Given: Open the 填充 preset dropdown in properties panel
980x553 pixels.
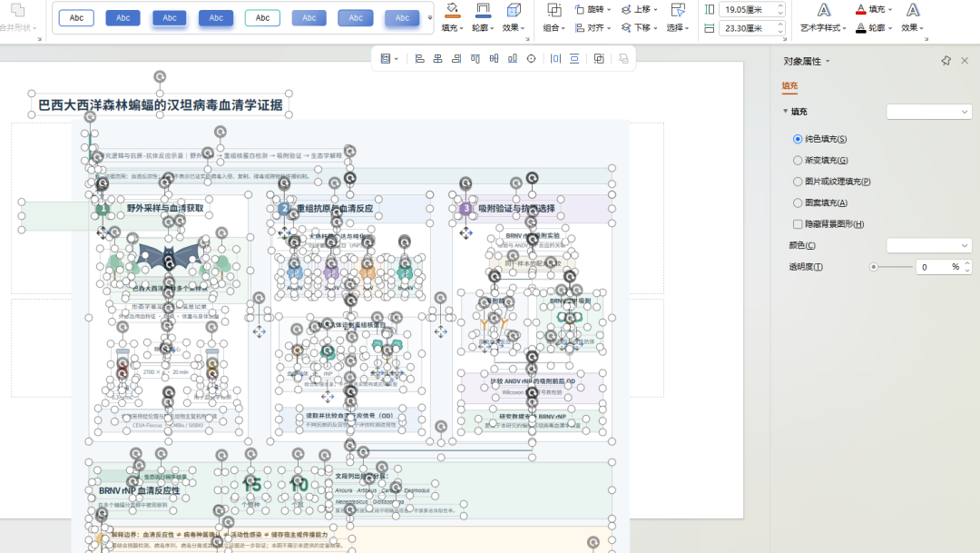Looking at the screenshot, I should click(x=929, y=112).
